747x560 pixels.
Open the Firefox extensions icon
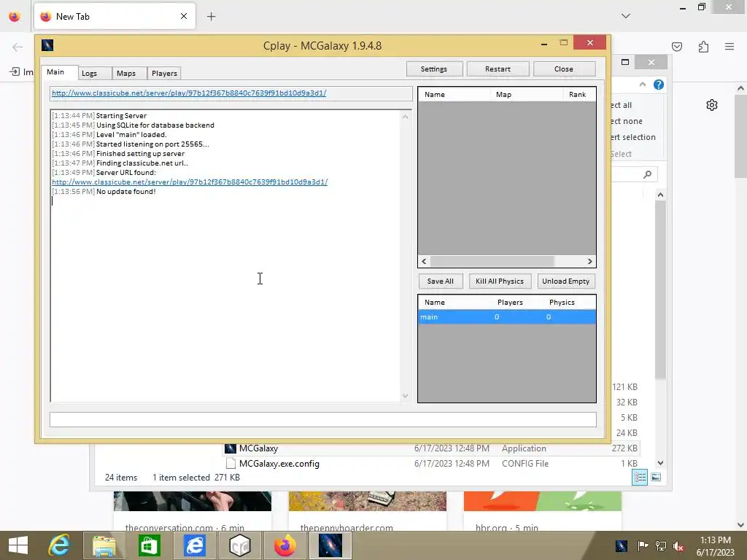704,47
